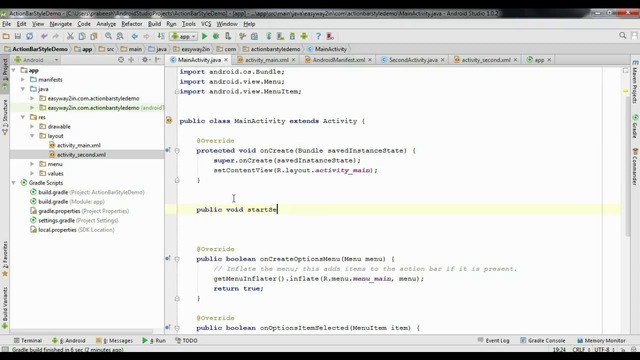The image size is (640, 360).
Task: Run the app with green play icon
Action: (204, 36)
